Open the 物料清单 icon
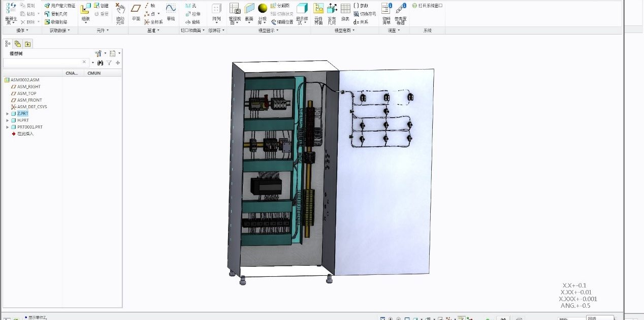 (x=387, y=8)
